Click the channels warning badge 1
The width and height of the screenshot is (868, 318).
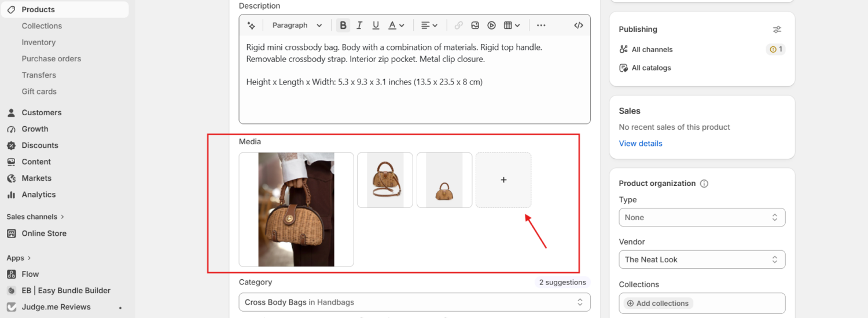click(775, 49)
